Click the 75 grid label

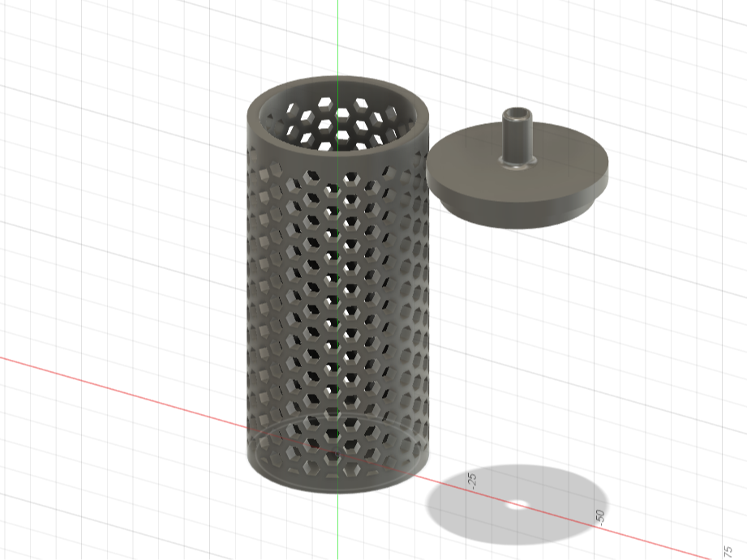728,551
